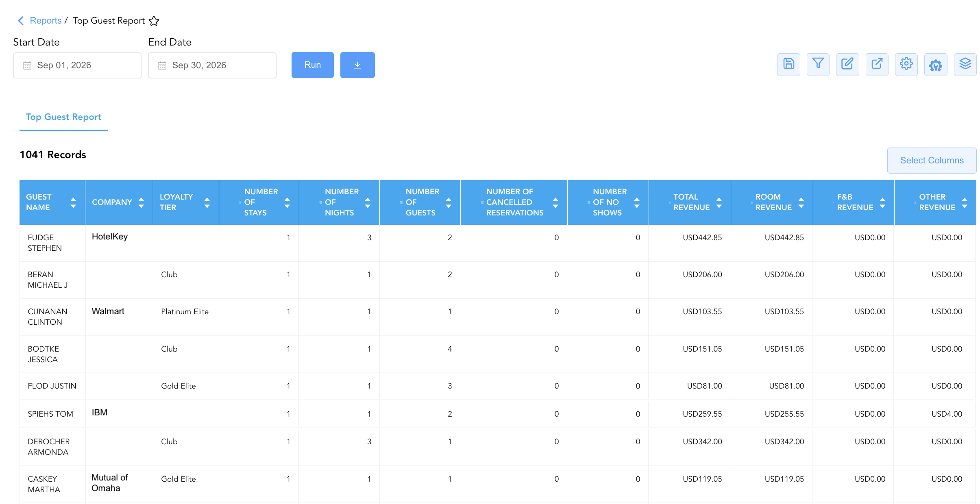Image resolution: width=980 pixels, height=504 pixels.
Task: Sort by Guest Name column arrows
Action: (73, 202)
